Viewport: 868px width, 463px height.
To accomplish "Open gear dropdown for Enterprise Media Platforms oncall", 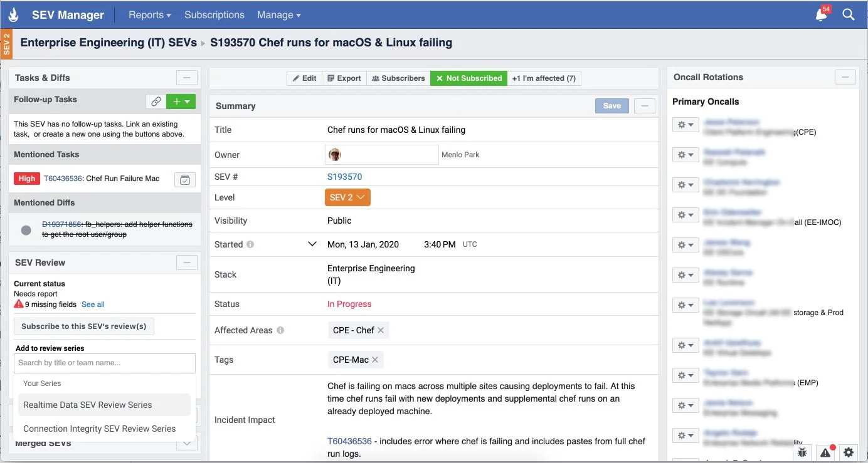I will 685,375.
